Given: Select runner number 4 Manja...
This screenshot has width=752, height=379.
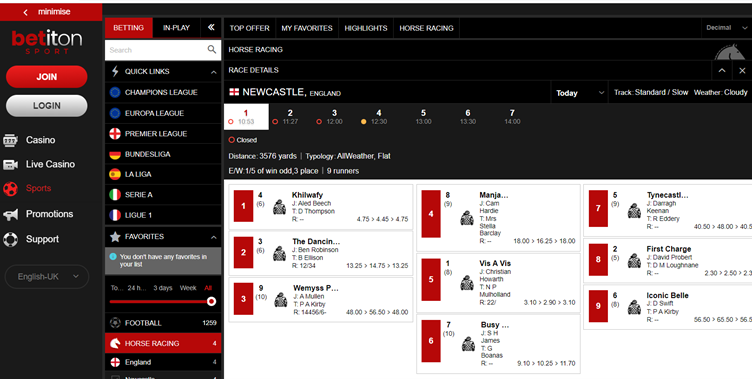Looking at the screenshot, I should 431,214.
